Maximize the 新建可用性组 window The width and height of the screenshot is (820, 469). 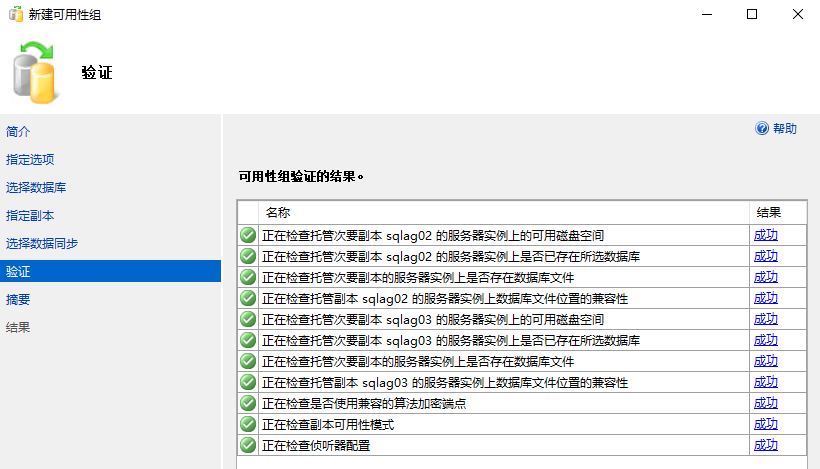751,14
